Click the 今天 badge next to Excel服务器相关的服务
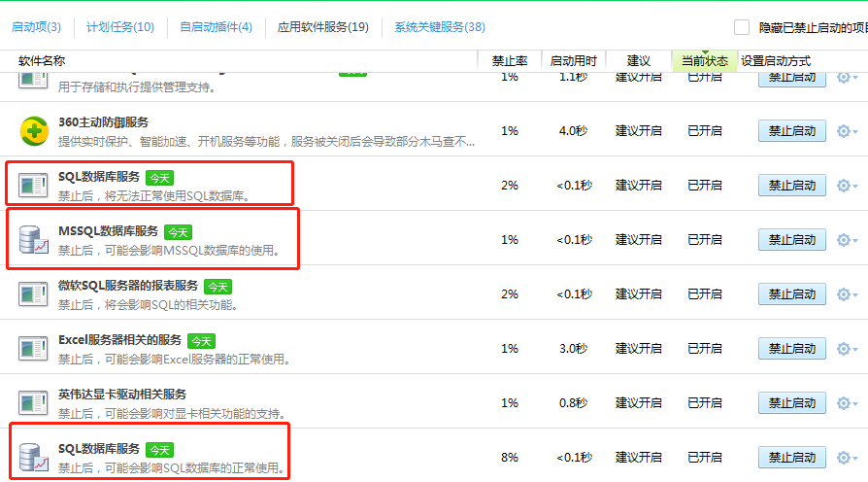The height and width of the screenshot is (482, 868). pyautogui.click(x=202, y=341)
